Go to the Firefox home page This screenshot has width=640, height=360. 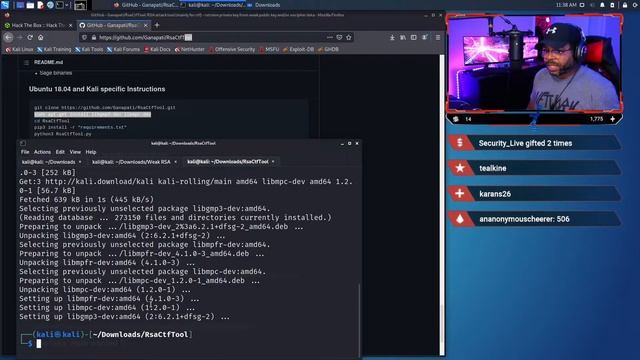click(x=40, y=37)
